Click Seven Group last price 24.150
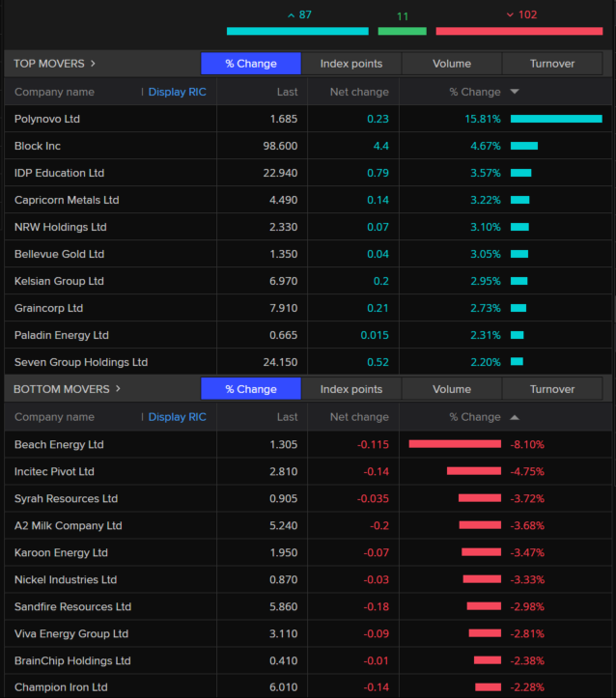The image size is (616, 698). [280, 362]
